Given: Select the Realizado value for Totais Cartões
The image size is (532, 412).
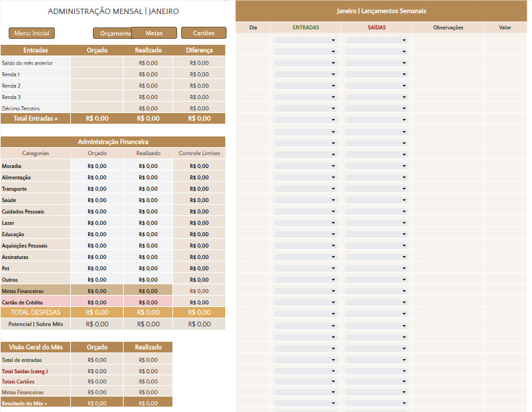Looking at the screenshot, I should click(148, 381).
